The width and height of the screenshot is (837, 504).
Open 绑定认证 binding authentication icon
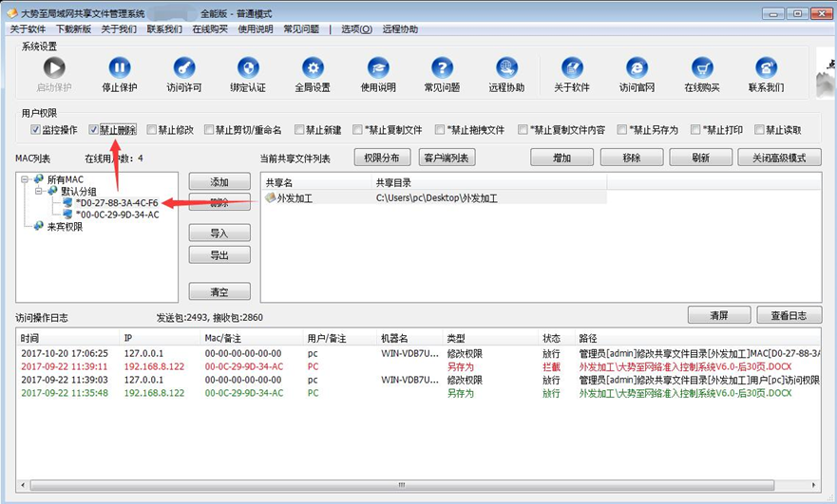tap(248, 67)
